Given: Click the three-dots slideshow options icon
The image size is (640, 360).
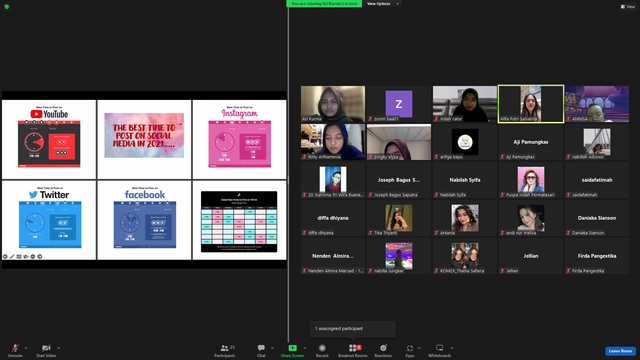Looking at the screenshot, I should pos(33,256).
